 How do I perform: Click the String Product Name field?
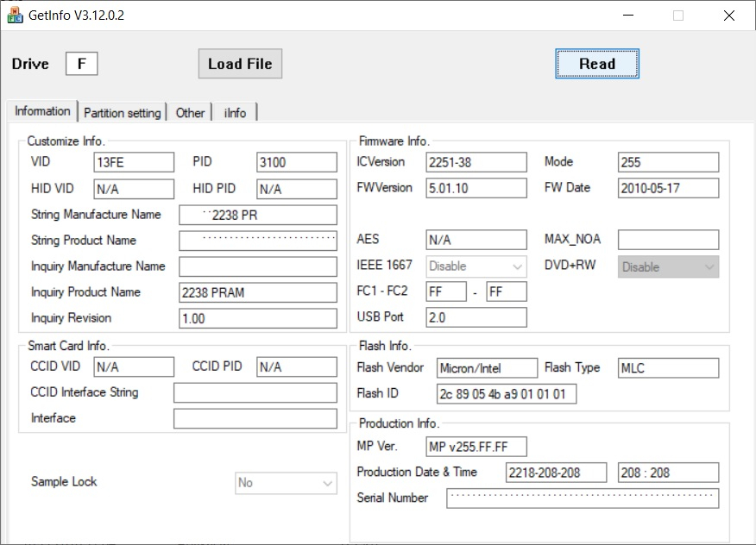click(x=258, y=241)
